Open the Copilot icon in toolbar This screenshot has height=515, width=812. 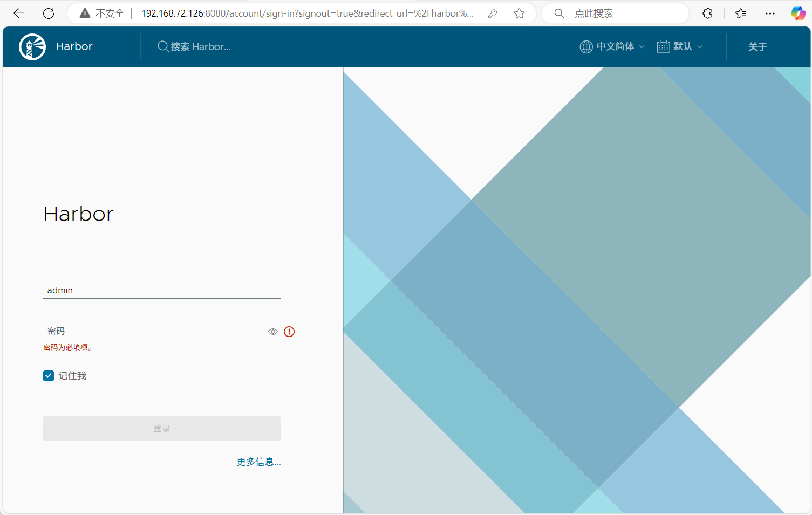(x=798, y=13)
